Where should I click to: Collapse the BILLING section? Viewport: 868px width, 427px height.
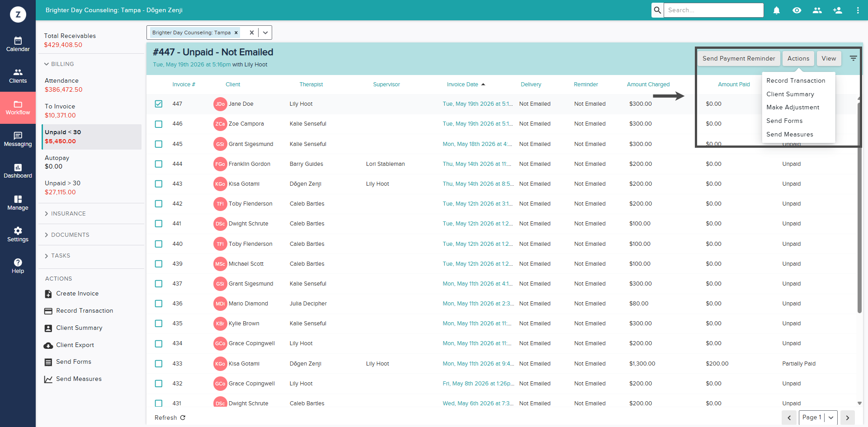(x=59, y=64)
